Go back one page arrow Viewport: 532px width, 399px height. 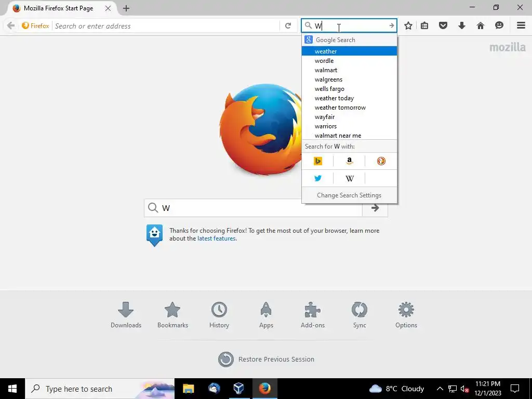(11, 26)
